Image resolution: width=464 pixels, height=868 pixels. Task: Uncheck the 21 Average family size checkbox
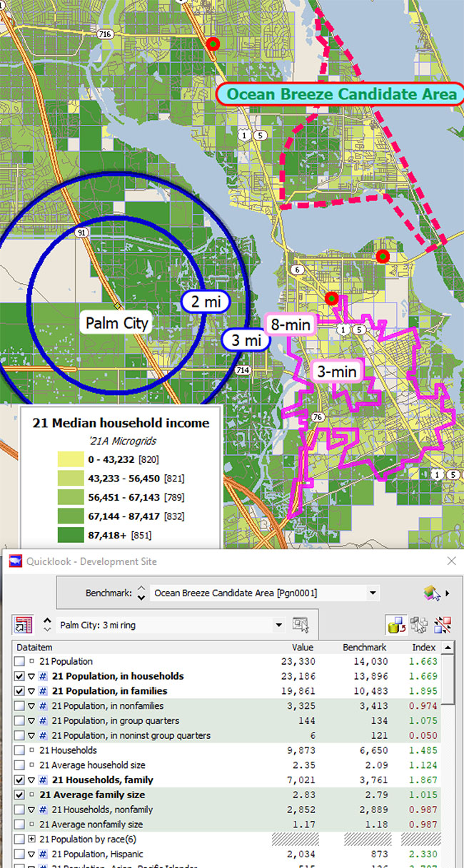tap(19, 795)
